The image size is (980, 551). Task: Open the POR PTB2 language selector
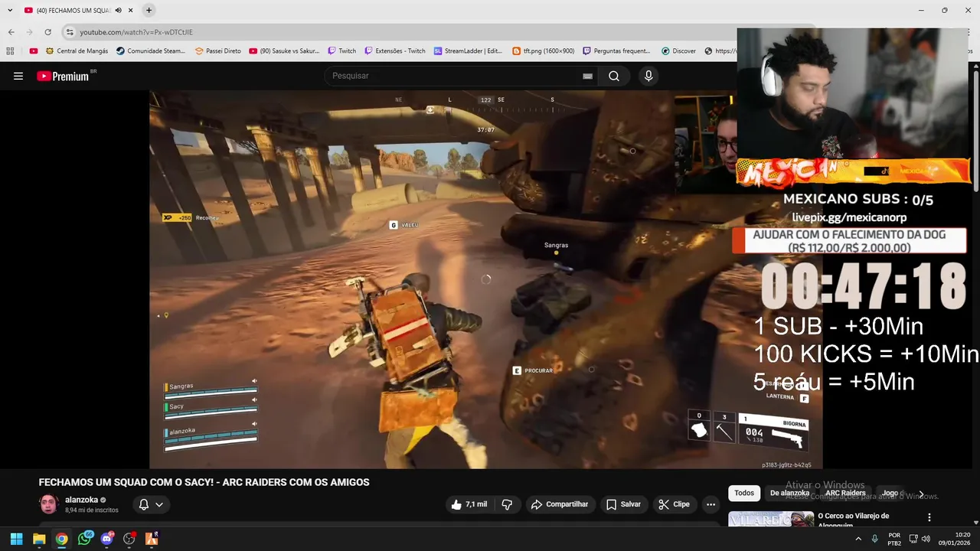tap(894, 539)
